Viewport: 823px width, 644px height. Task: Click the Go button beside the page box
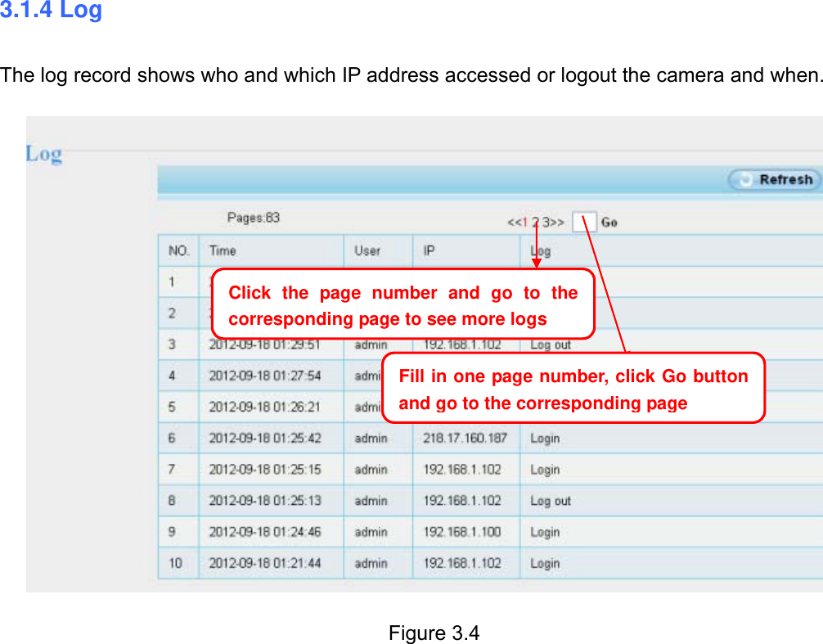coord(609,223)
